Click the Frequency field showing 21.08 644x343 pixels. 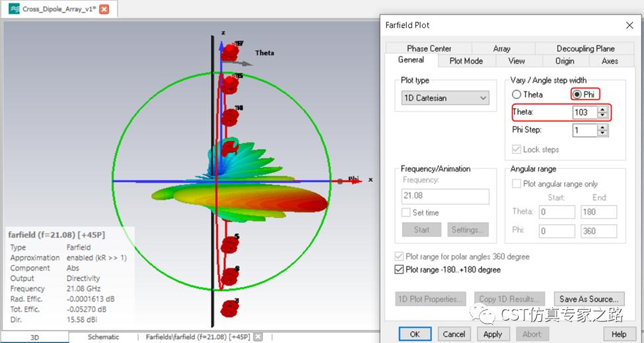pyautogui.click(x=445, y=196)
